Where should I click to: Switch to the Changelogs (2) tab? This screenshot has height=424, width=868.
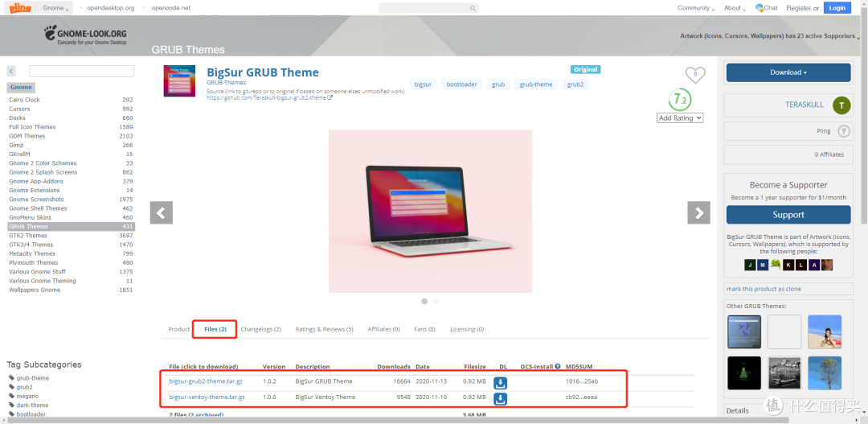pyautogui.click(x=261, y=329)
